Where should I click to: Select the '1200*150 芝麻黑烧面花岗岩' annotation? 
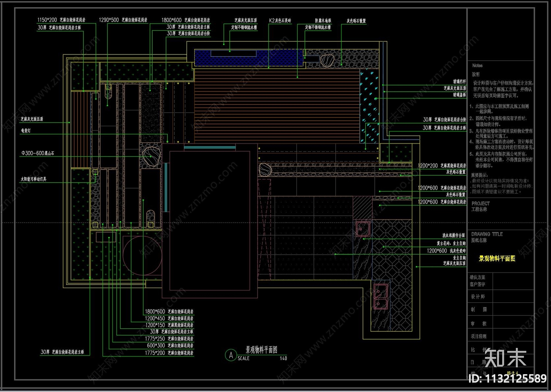tap(169, 325)
